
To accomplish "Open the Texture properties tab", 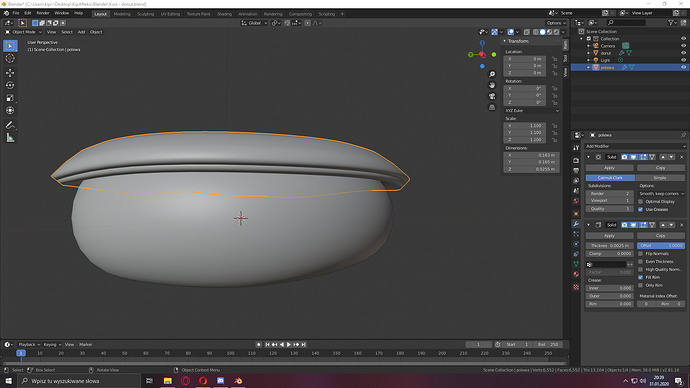I will pos(576,287).
